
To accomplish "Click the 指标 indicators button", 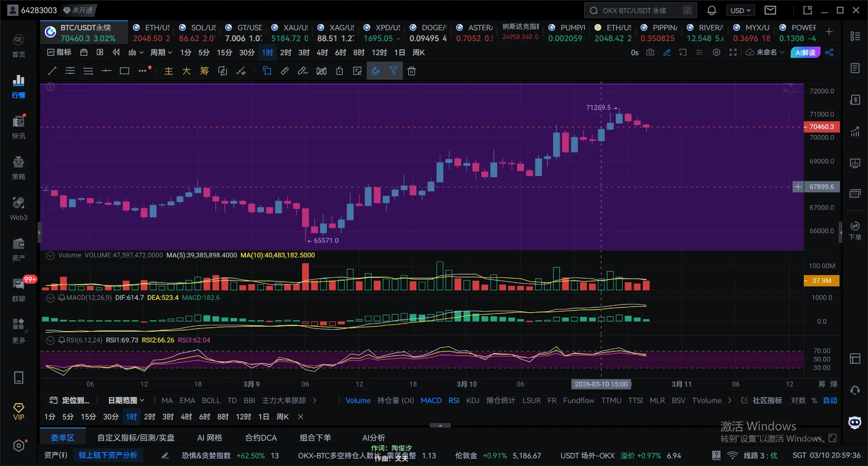I will click(x=59, y=52).
